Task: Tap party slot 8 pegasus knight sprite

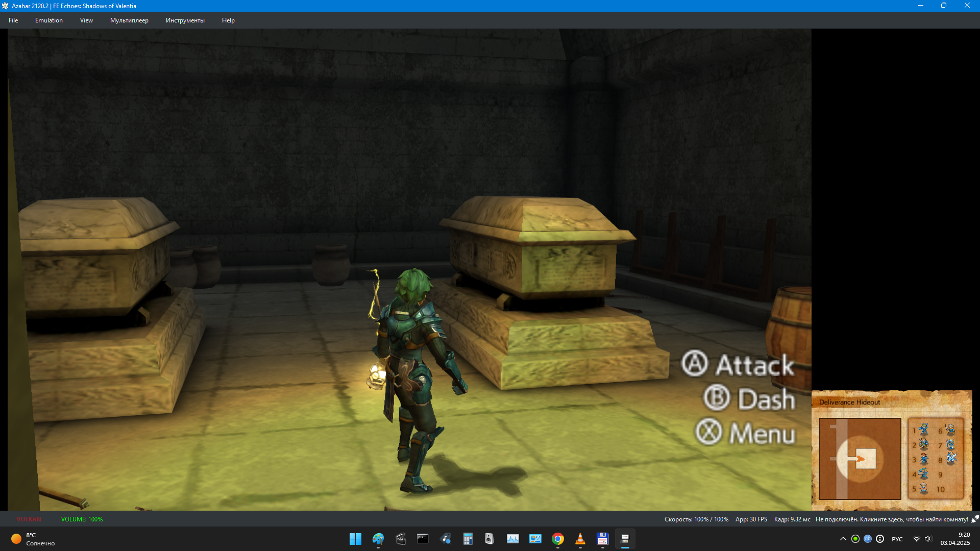Action: (950, 459)
